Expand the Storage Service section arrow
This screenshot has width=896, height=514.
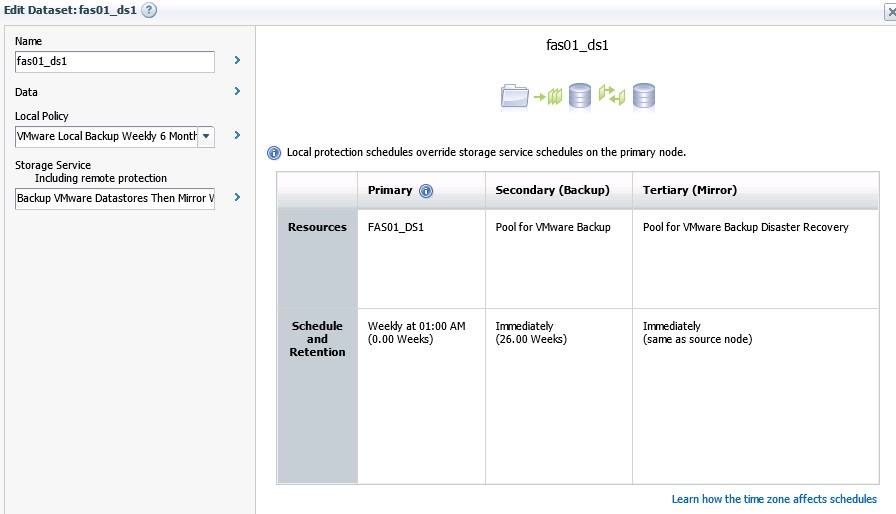237,197
